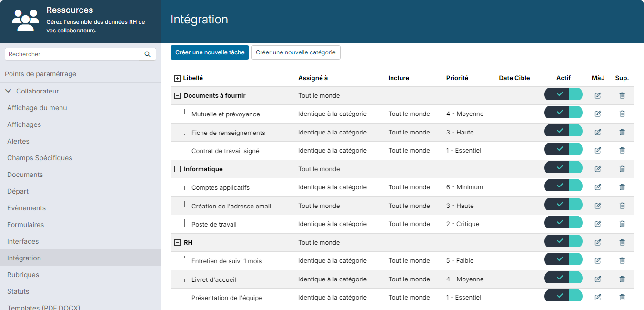Viewport: 644px width, 310px height.
Task: Delete the Mutuelle et prévoyance task
Action: pyautogui.click(x=622, y=114)
